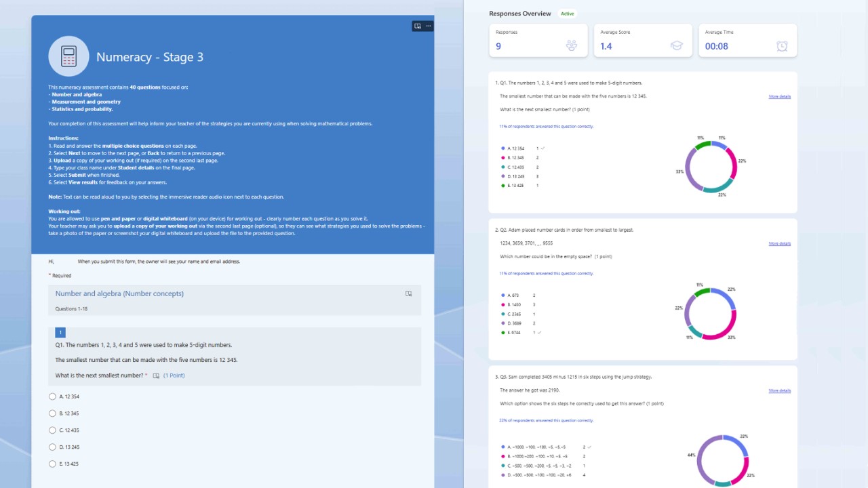Open More details for Q2 results
868x488 pixels.
click(x=779, y=244)
